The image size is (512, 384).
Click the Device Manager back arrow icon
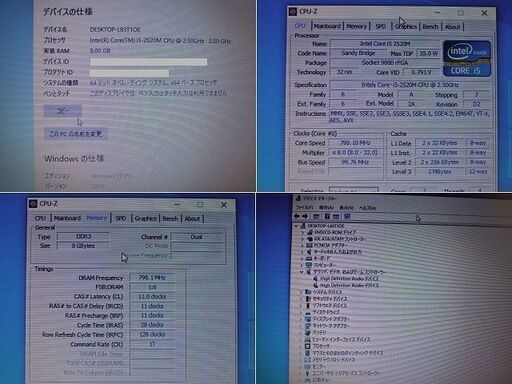pyautogui.click(x=297, y=216)
